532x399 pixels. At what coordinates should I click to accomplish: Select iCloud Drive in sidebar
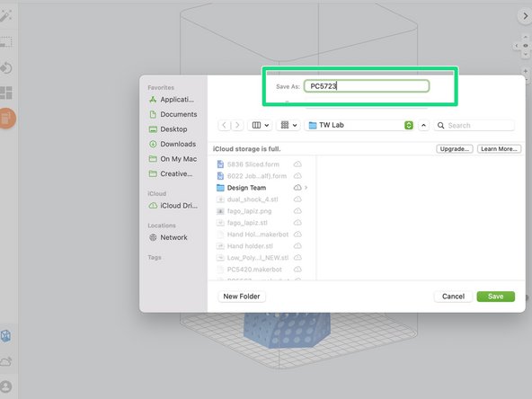click(x=173, y=206)
